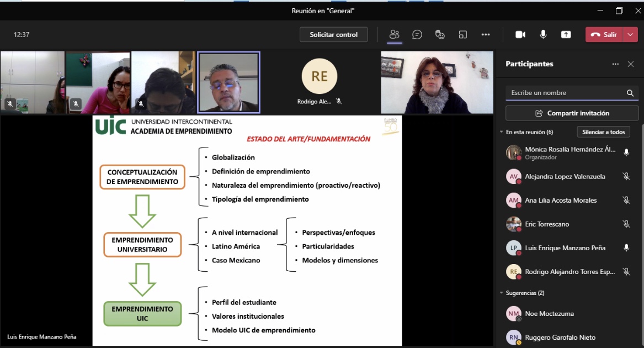Toggle your microphone in the meeting toolbar
This screenshot has width=644, height=348.
point(543,35)
